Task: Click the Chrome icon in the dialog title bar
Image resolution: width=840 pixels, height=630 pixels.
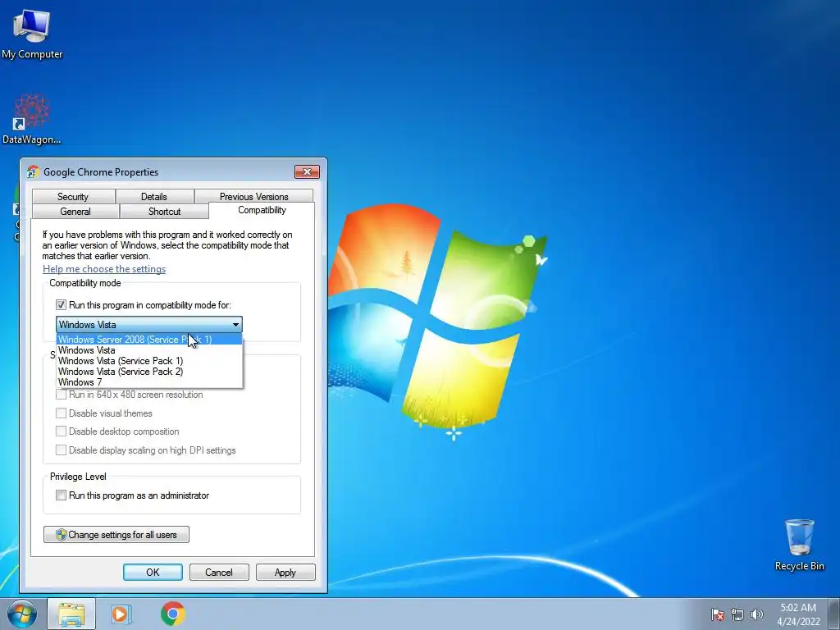Action: [33, 172]
